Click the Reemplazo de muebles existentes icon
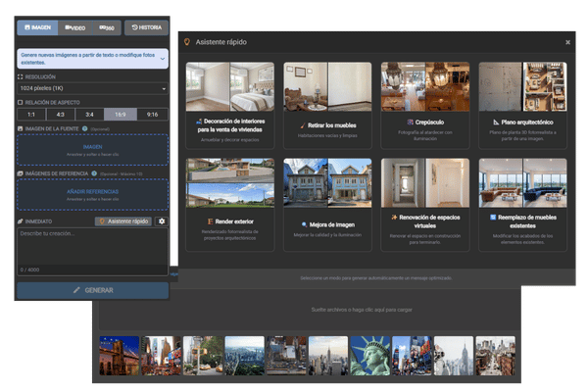588x392 pixels. [493, 218]
